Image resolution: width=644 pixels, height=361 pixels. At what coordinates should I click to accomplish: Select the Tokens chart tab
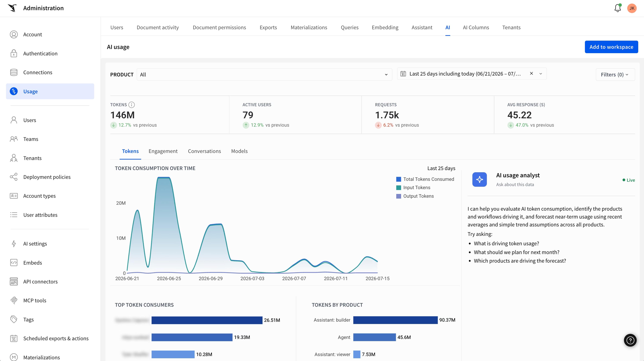130,151
